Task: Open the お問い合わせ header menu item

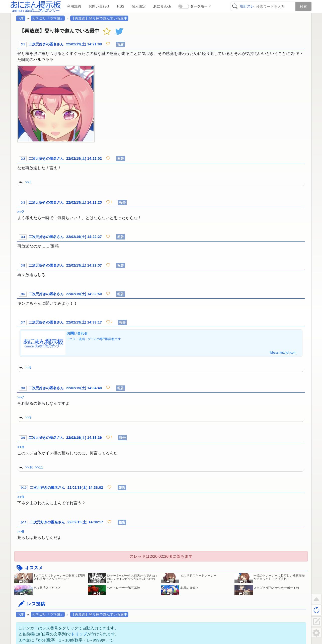Action: click(x=99, y=6)
